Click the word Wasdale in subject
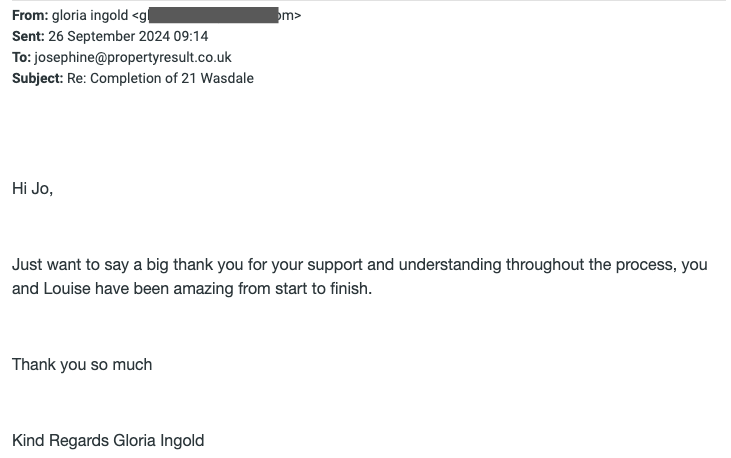 (227, 78)
